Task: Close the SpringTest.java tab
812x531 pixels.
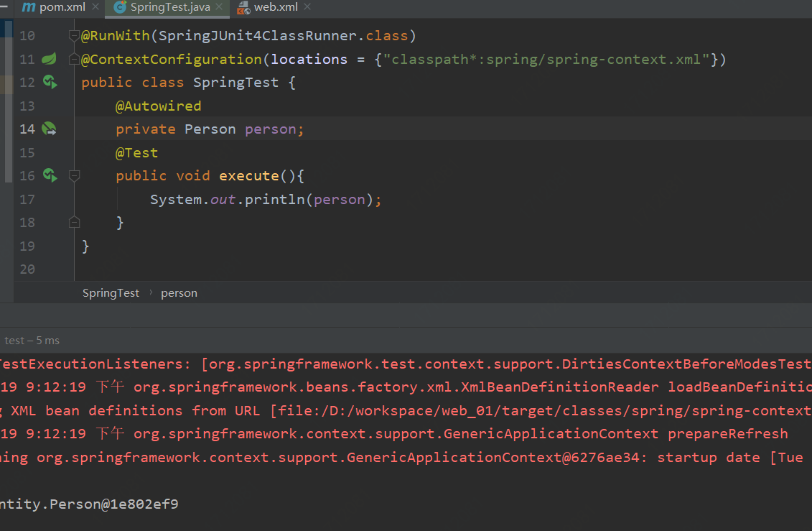Action: coord(219,6)
